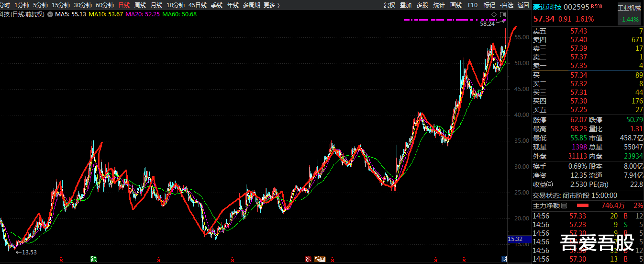Click the 卖五 57.43 ask row
This screenshot has height=264, width=644.
tap(588, 31)
